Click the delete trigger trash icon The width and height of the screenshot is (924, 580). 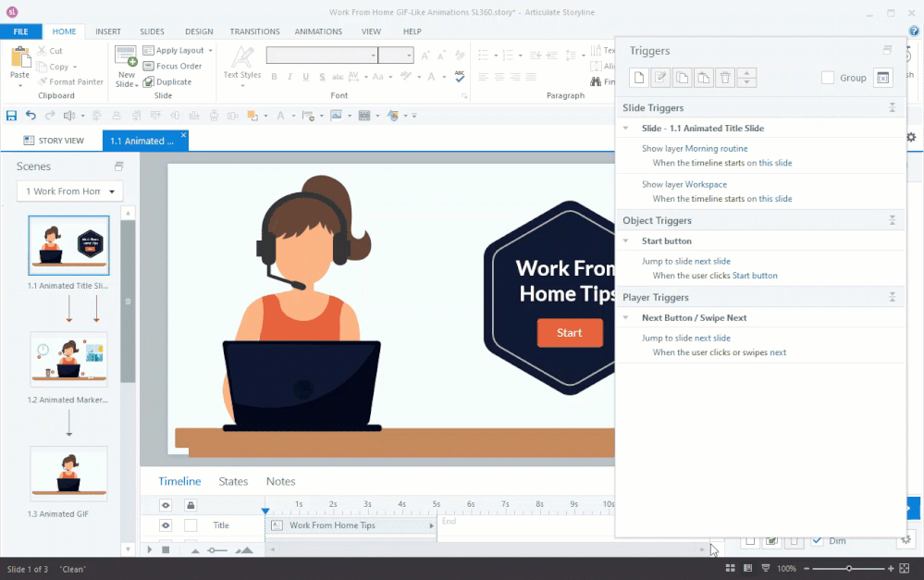[726, 78]
